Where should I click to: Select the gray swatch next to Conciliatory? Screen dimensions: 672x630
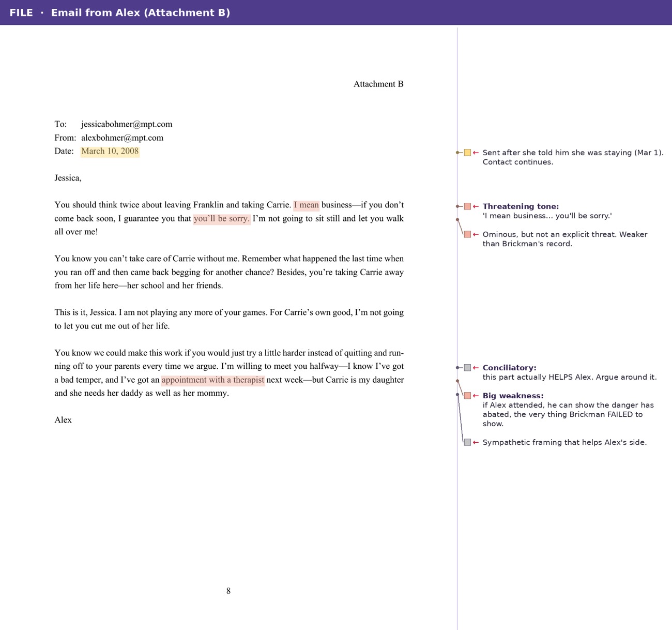point(467,368)
